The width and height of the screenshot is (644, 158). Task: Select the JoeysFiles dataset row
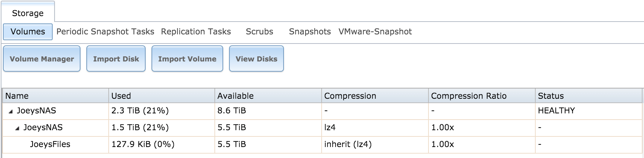pos(50,144)
